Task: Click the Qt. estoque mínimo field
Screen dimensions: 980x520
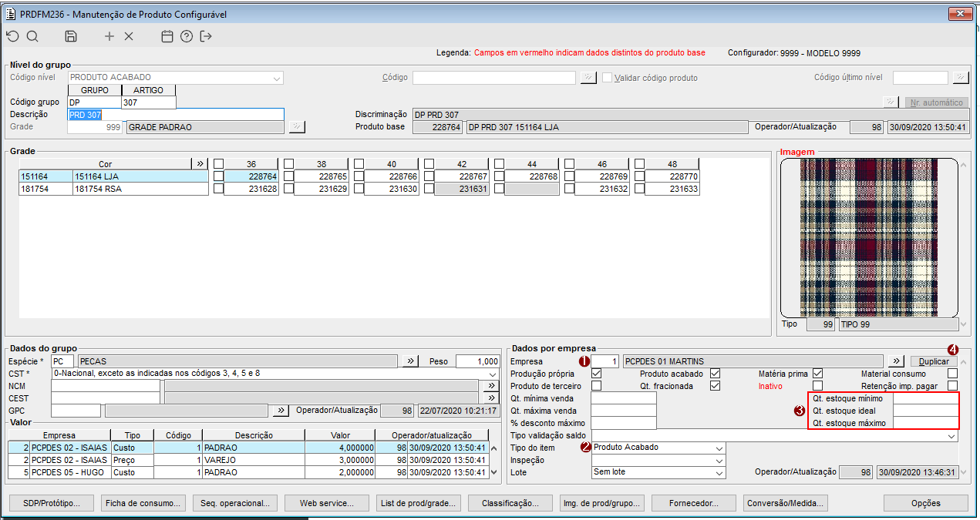Action: pos(925,398)
